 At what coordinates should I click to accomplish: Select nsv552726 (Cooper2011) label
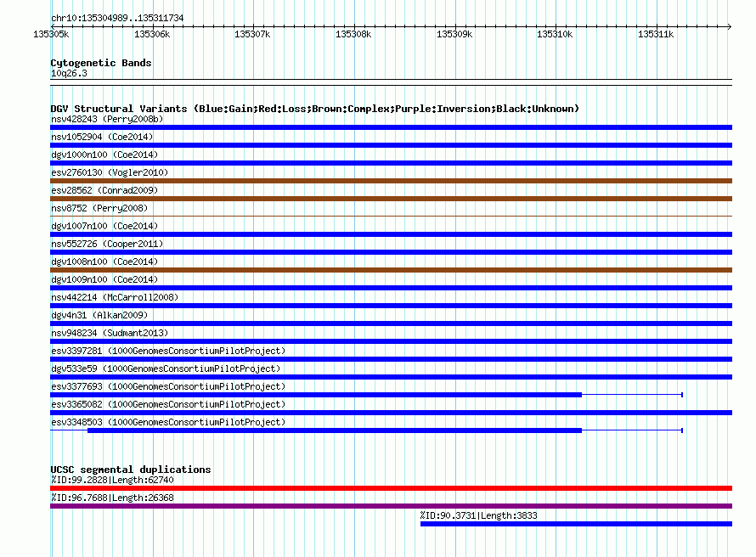tap(107, 244)
